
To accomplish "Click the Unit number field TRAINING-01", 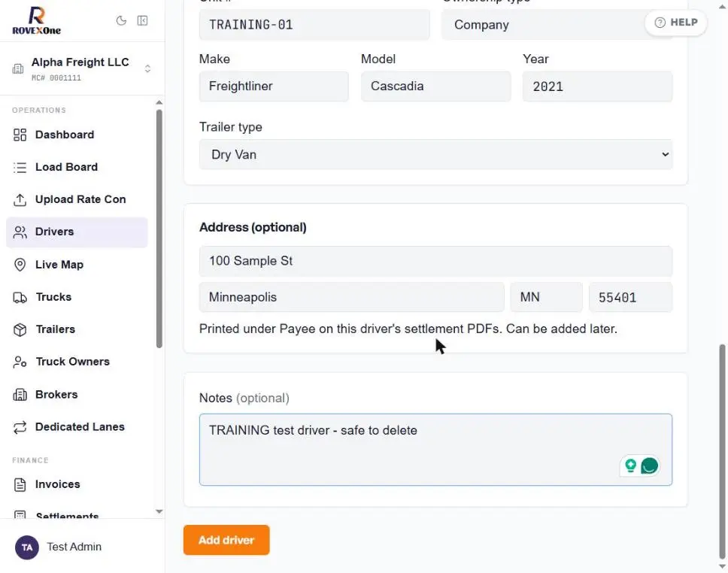I will point(314,25).
